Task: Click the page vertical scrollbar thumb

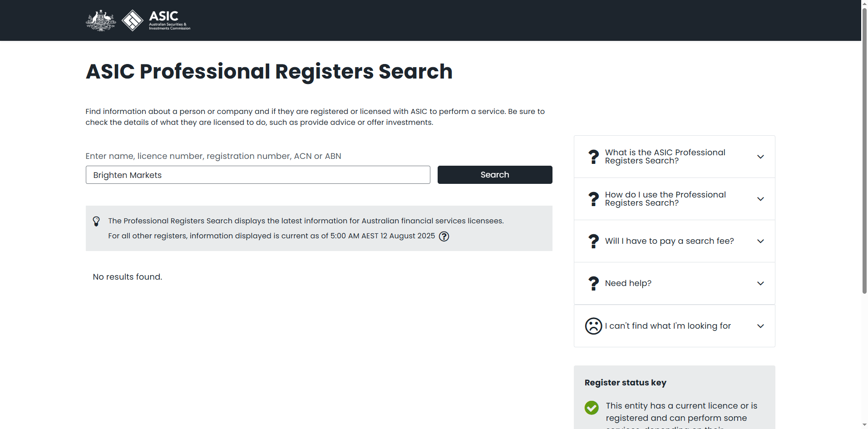Action: point(864,150)
